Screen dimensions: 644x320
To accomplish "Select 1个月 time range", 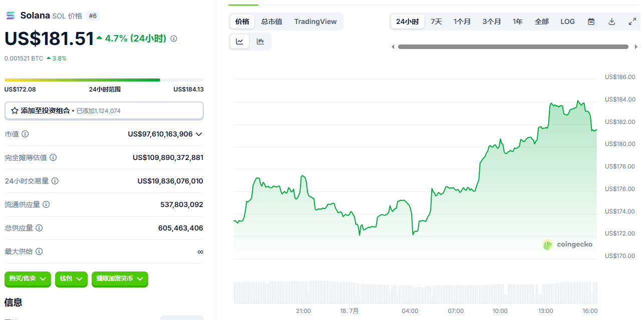I will 462,21.
